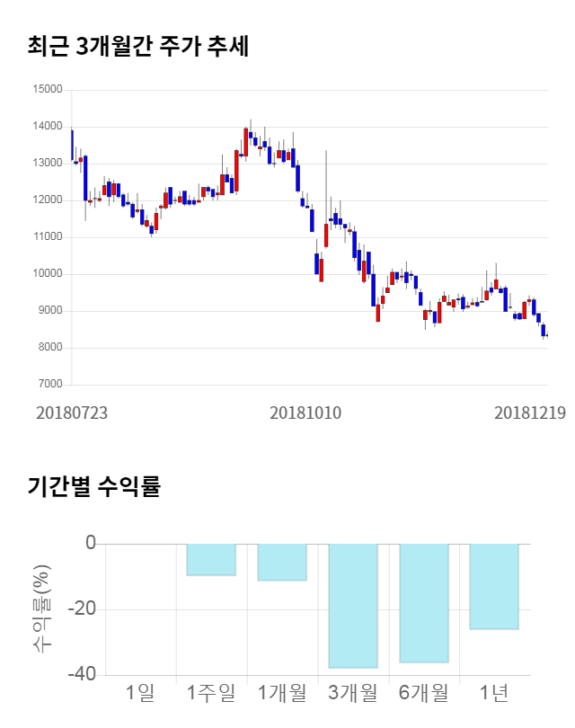Viewport: 575px width, 728px height.
Task: Click the 1년 axis label
Action: tap(494, 693)
